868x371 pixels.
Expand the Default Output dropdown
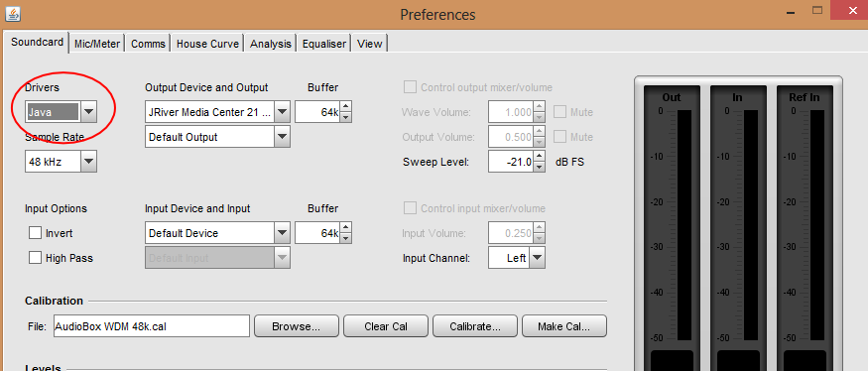click(x=217, y=137)
